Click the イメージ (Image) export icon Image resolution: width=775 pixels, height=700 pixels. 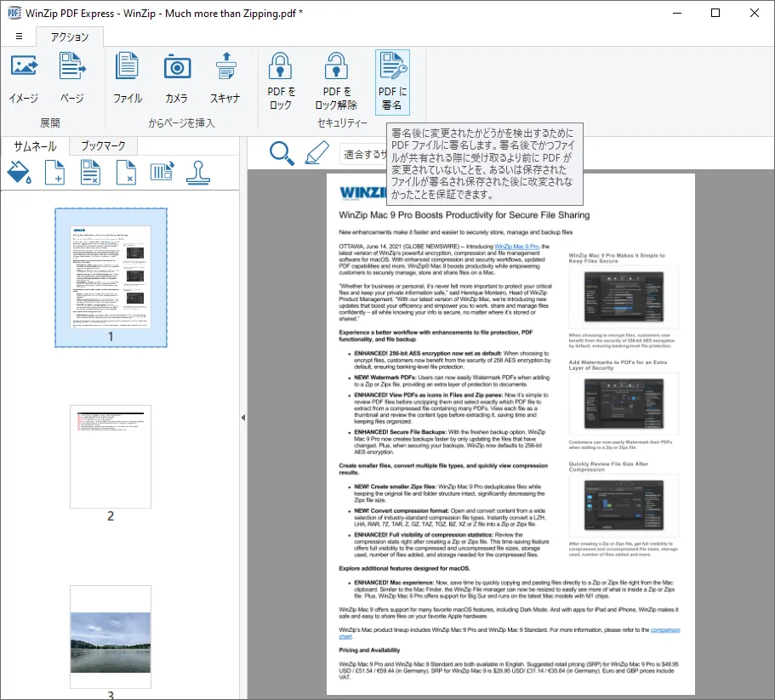coord(24,78)
